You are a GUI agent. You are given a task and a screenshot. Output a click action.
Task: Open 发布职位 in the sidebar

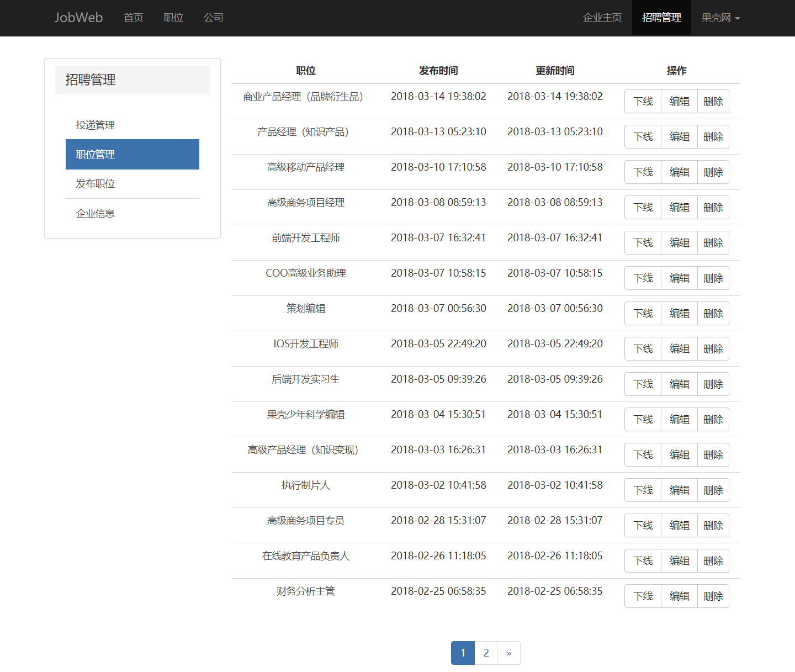[132, 184]
